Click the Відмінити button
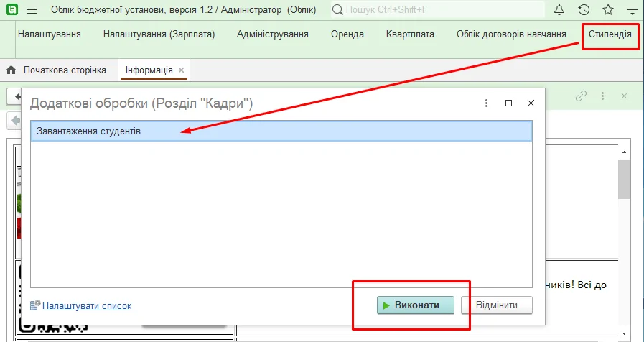Screen dimensions: 644x342 tap(497, 305)
